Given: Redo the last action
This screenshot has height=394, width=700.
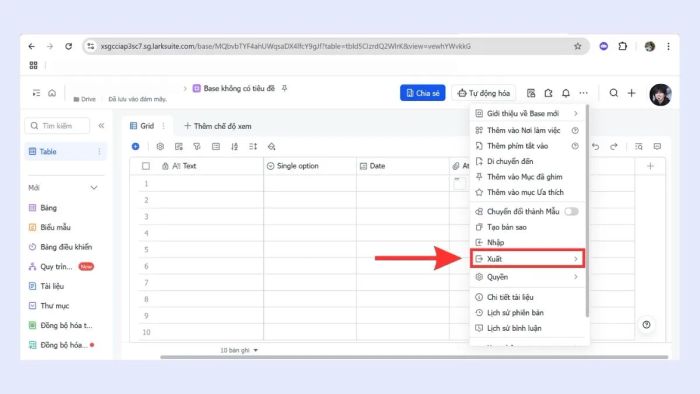Looking at the screenshot, I should tap(614, 146).
